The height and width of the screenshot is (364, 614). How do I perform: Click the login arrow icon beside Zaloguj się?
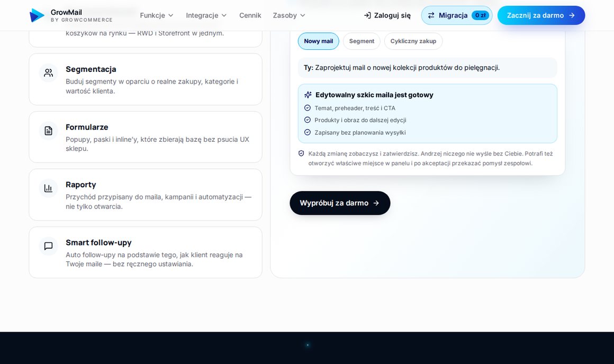pos(367,15)
